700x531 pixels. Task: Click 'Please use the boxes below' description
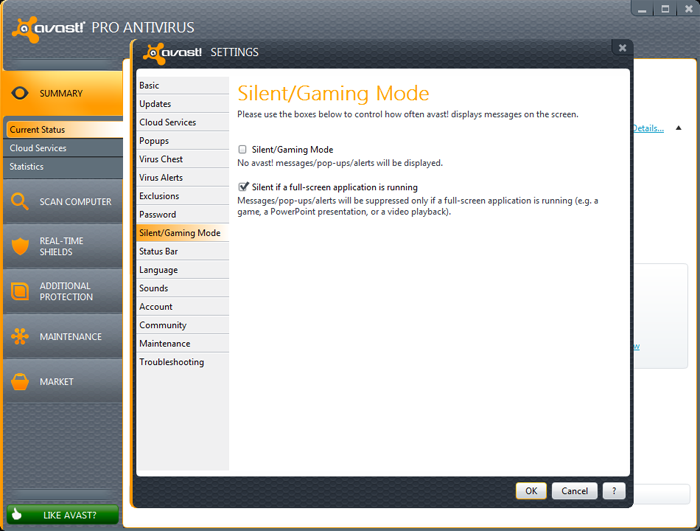pyautogui.click(x=408, y=114)
